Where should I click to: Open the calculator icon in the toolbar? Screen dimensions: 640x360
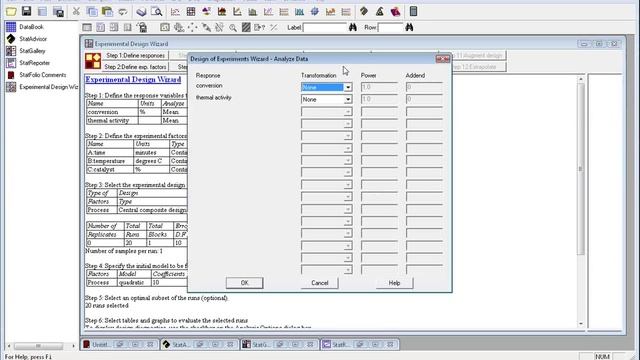(413, 11)
